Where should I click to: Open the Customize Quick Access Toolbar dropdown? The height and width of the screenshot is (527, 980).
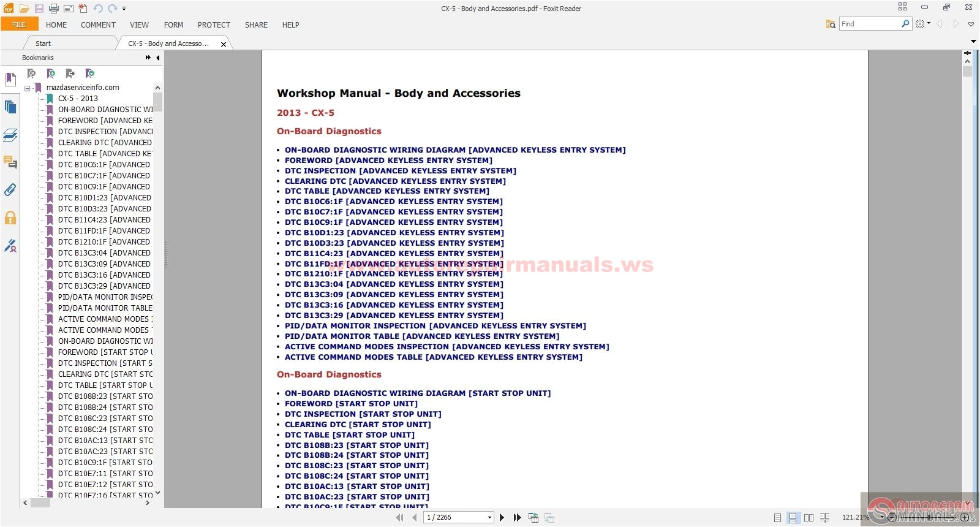(124, 9)
